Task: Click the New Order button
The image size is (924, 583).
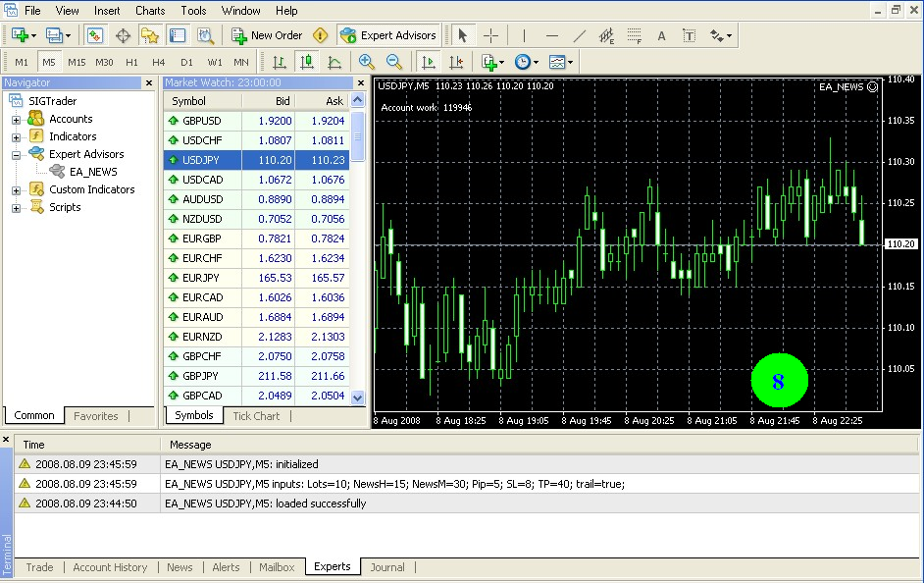Action: point(267,35)
